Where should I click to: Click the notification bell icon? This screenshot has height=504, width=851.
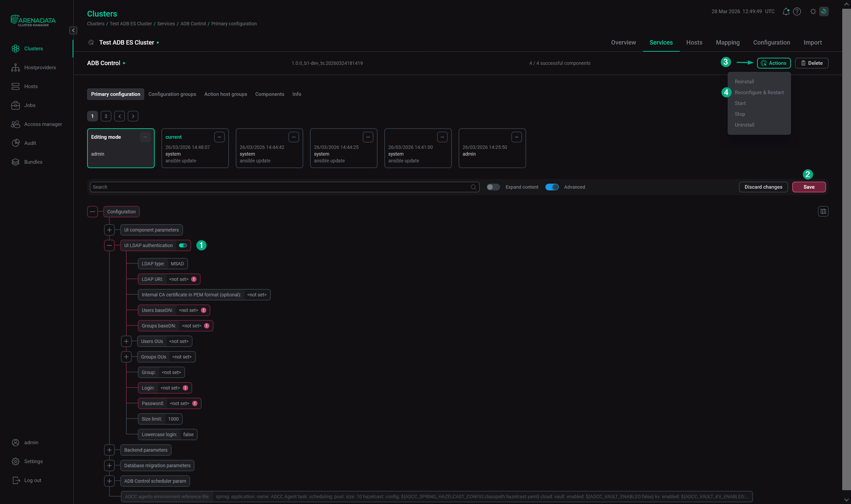[x=785, y=11]
